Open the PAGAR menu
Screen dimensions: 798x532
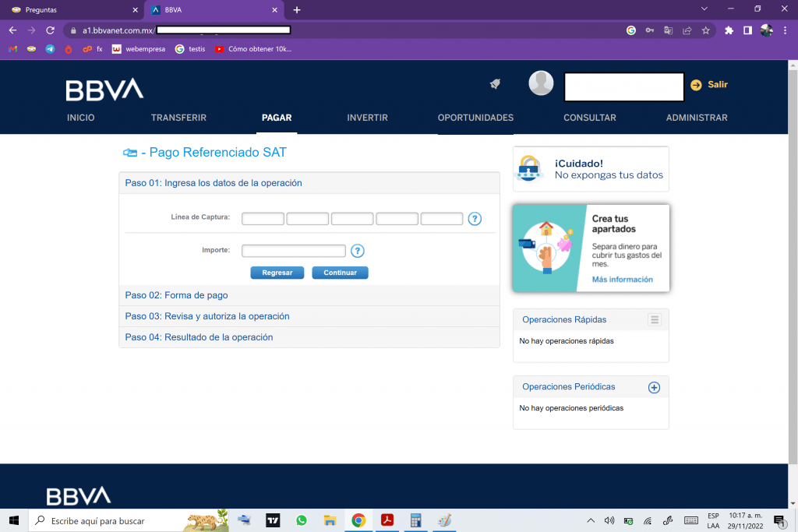click(277, 118)
